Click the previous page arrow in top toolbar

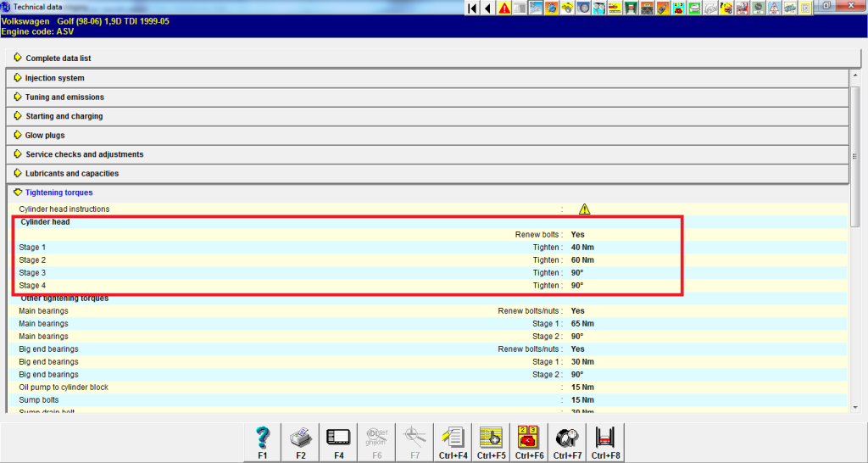click(488, 8)
